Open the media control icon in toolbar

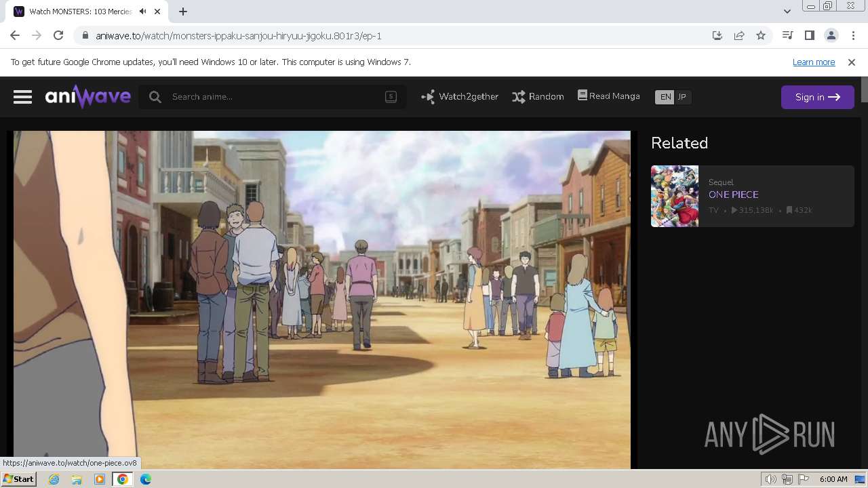787,35
